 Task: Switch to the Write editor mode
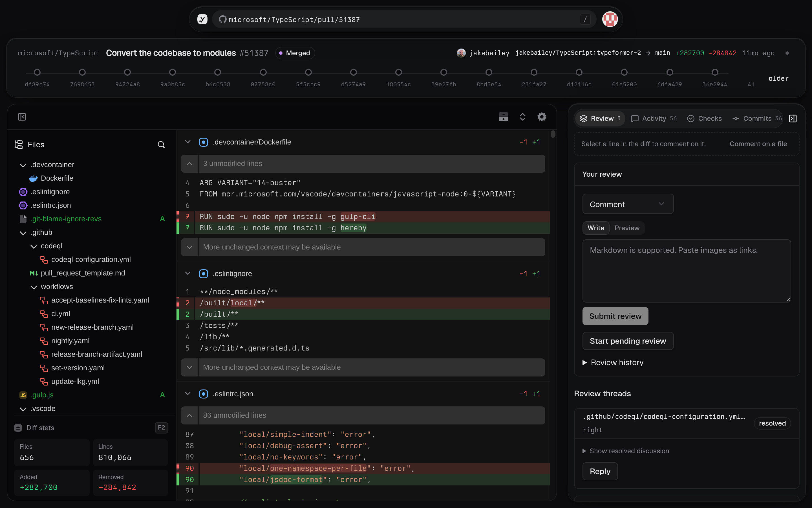coord(595,228)
